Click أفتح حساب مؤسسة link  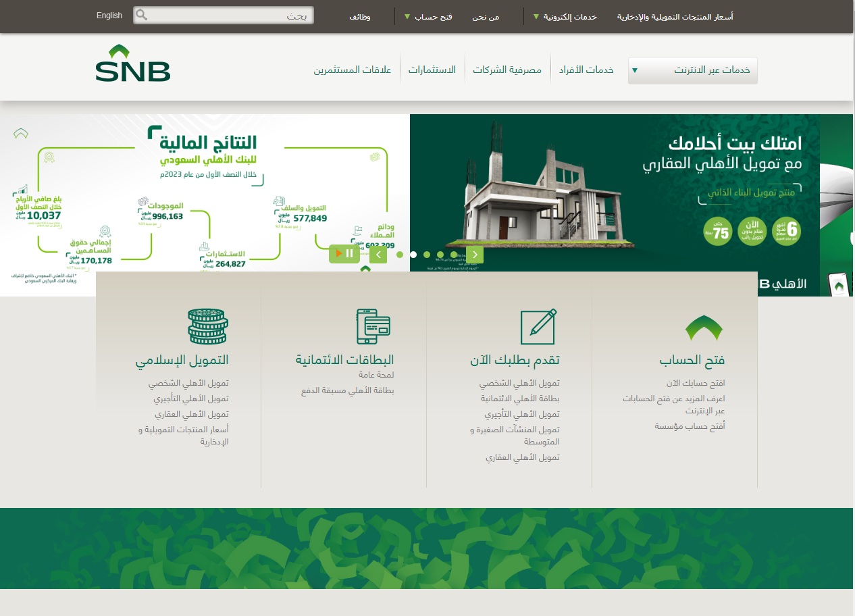690,426
